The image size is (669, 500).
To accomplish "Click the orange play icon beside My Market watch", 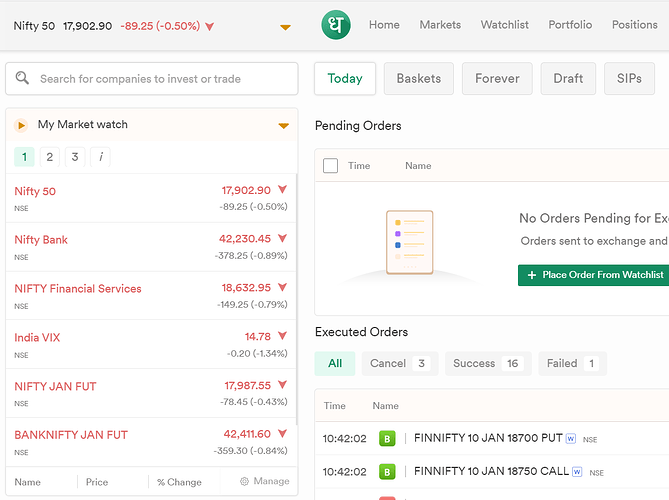I will point(21,125).
